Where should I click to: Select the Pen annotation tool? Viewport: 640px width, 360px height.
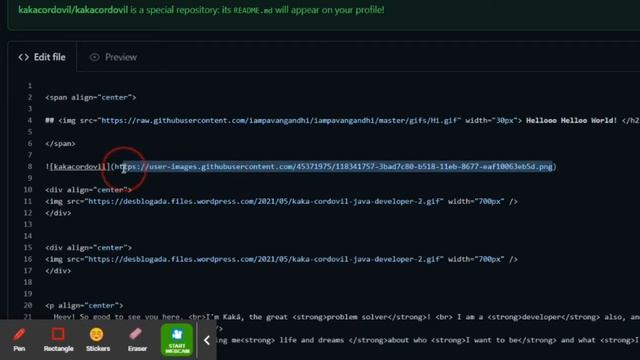tap(19, 340)
